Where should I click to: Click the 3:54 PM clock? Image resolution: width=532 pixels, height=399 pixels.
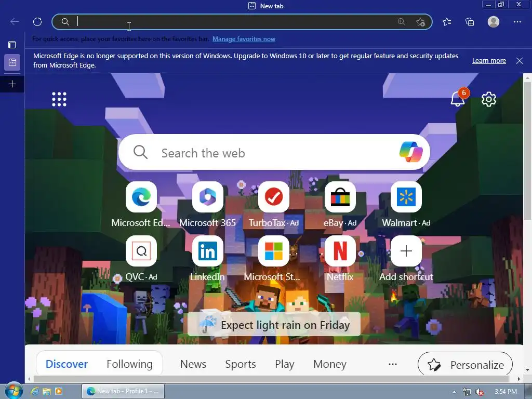506,392
